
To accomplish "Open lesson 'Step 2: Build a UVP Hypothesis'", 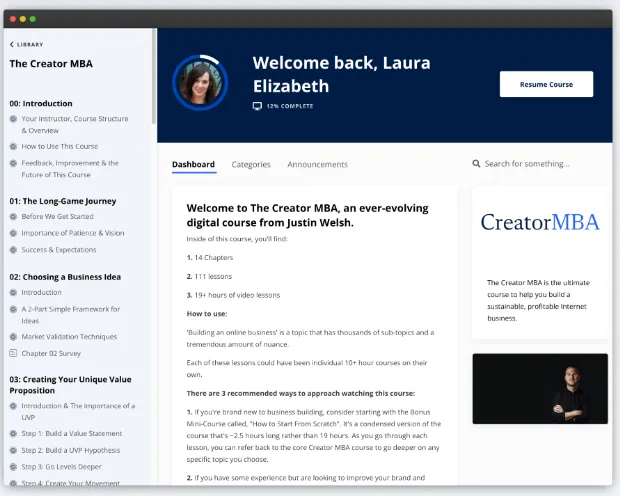I will pyautogui.click(x=70, y=450).
